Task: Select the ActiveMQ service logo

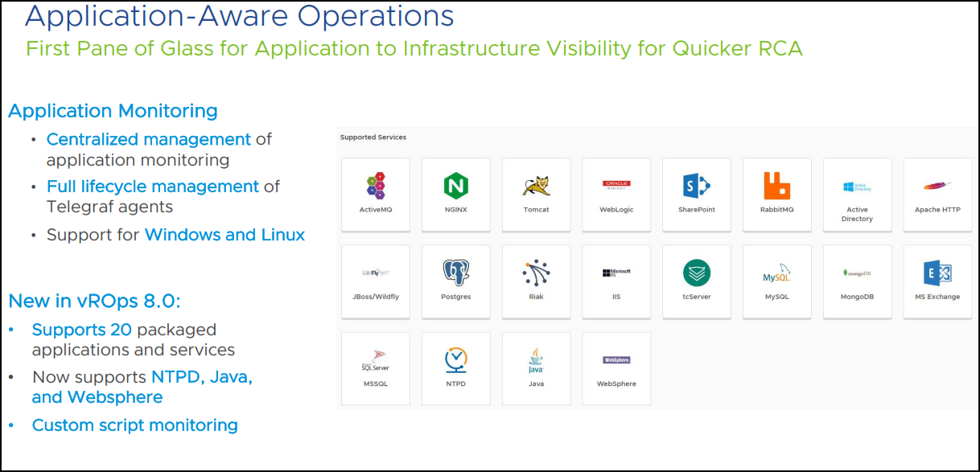Action: point(375,186)
